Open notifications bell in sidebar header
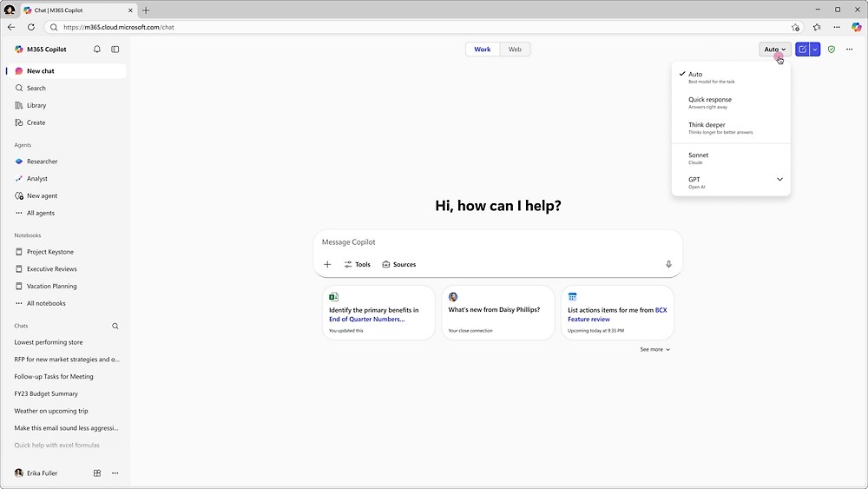This screenshot has height=489, width=868. pyautogui.click(x=97, y=50)
